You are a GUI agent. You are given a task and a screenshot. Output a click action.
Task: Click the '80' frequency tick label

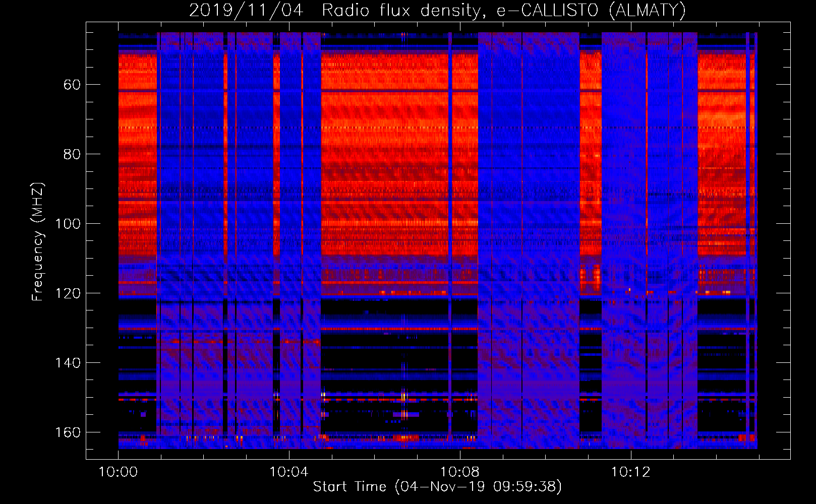click(x=72, y=154)
